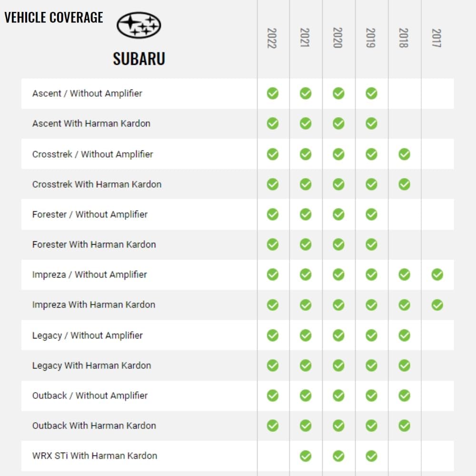
Task: Click the 2022 checkmark for Ascent / Without Amplifier
Action: pyautogui.click(x=273, y=93)
